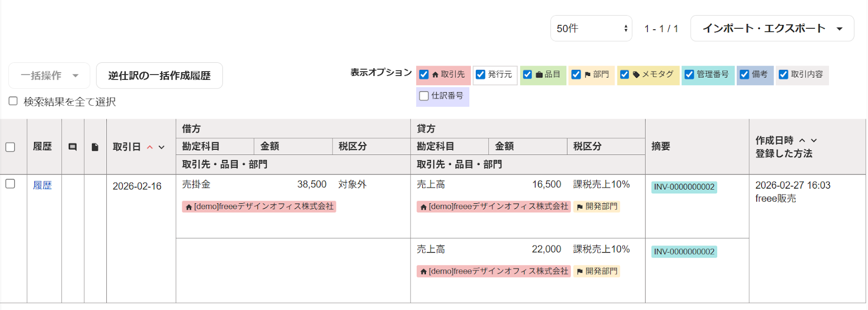Viewport: 868px width, 310px height.
Task: Click the INV-0000000002 tag in the first line
Action: pyautogui.click(x=684, y=187)
